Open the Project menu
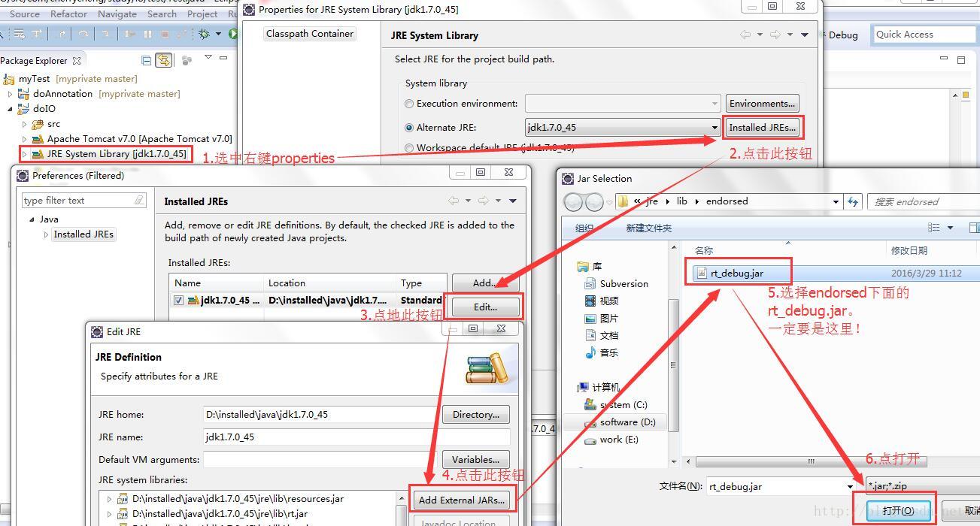The image size is (980, 526). tap(202, 14)
